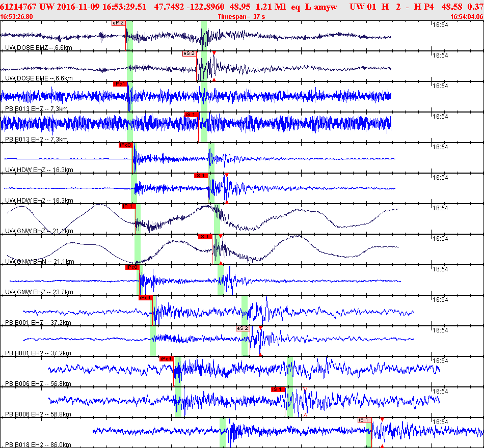Image resolution: width=484 pixels, height=448 pixels.
Task: Click the PB B018 EH2 -- 86.0km label
Action: 38,444
